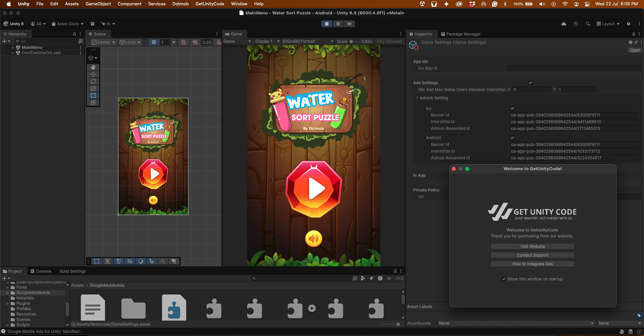Uncheck Show this window on startup
This screenshot has height=336, width=644.
tap(504, 279)
